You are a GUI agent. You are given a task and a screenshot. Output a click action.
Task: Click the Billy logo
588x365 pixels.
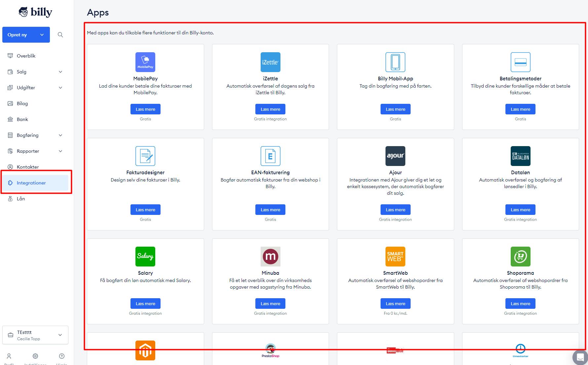(35, 12)
